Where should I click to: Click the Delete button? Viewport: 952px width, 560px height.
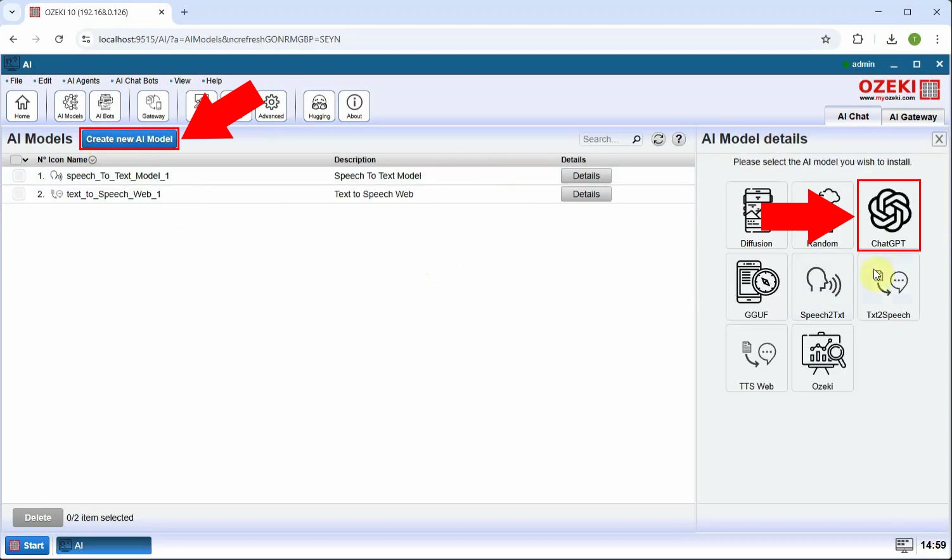[x=38, y=518]
